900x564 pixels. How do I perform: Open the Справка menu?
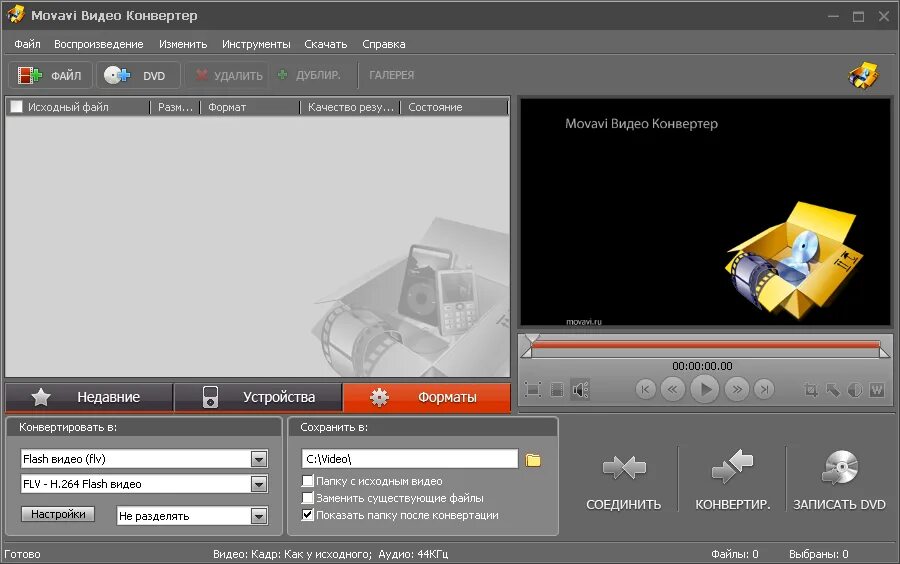(x=383, y=44)
